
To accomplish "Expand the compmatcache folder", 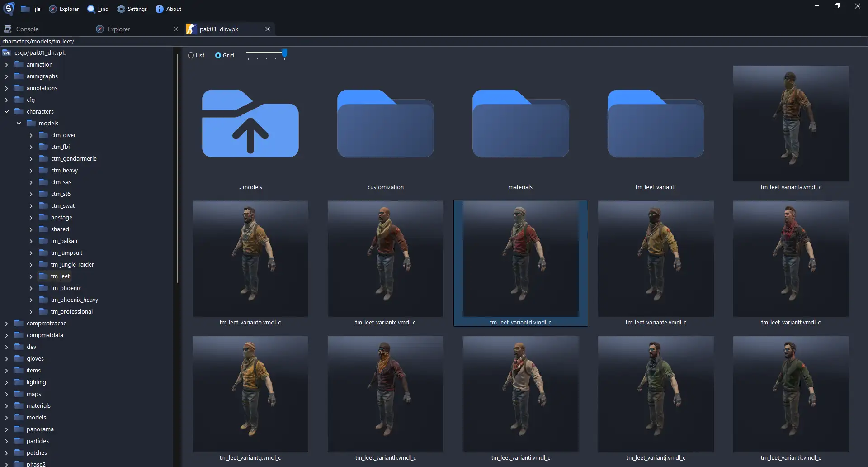I will click(6, 323).
